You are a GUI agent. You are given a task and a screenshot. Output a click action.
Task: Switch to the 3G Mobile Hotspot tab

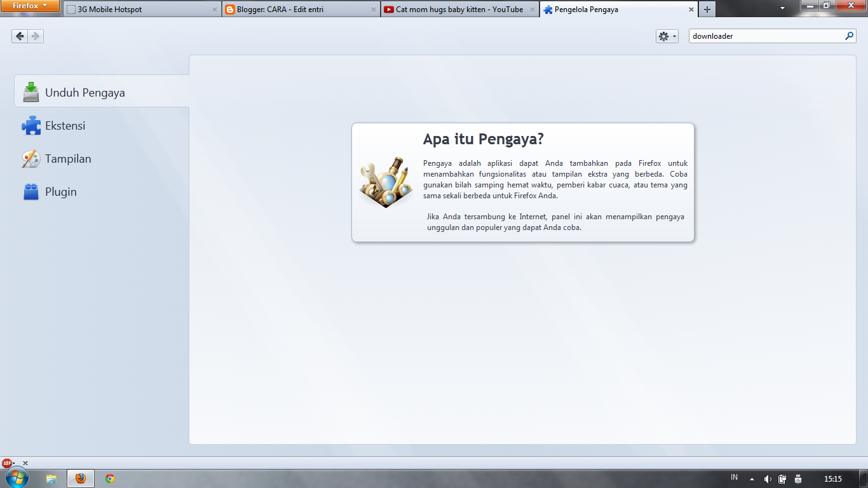point(142,10)
